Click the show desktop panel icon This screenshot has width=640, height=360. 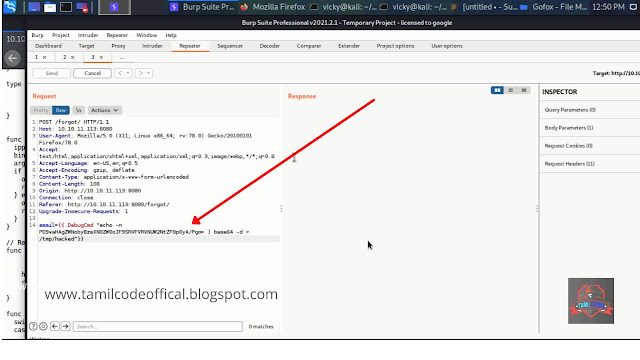(x=34, y=7)
